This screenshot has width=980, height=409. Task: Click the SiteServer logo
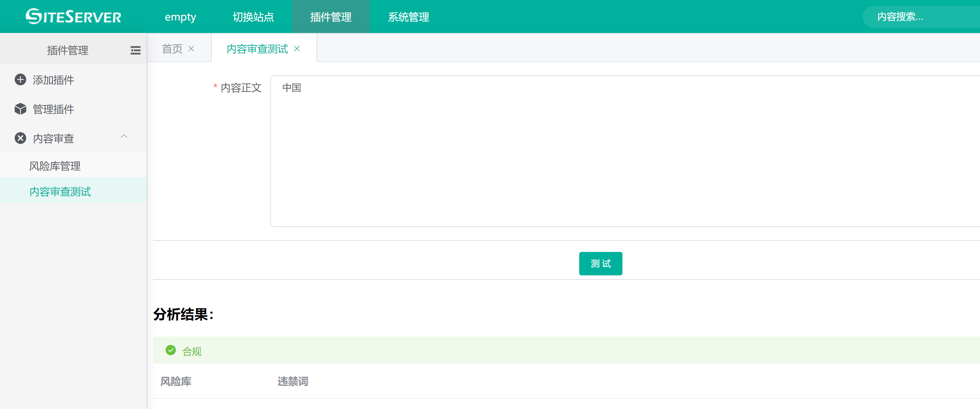73,16
